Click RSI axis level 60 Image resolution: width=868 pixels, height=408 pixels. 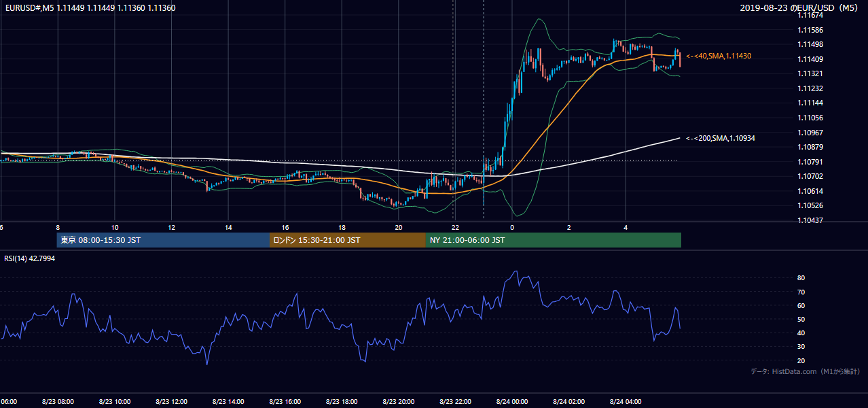pos(801,305)
